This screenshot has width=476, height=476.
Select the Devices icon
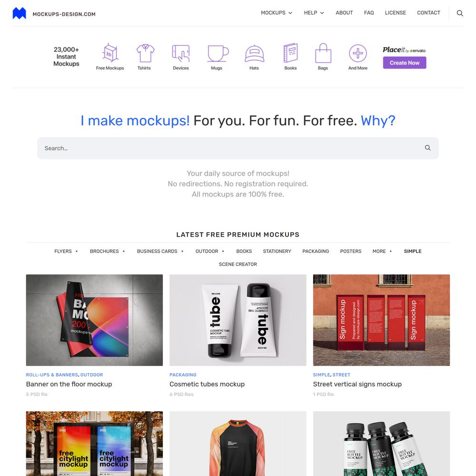pyautogui.click(x=181, y=53)
